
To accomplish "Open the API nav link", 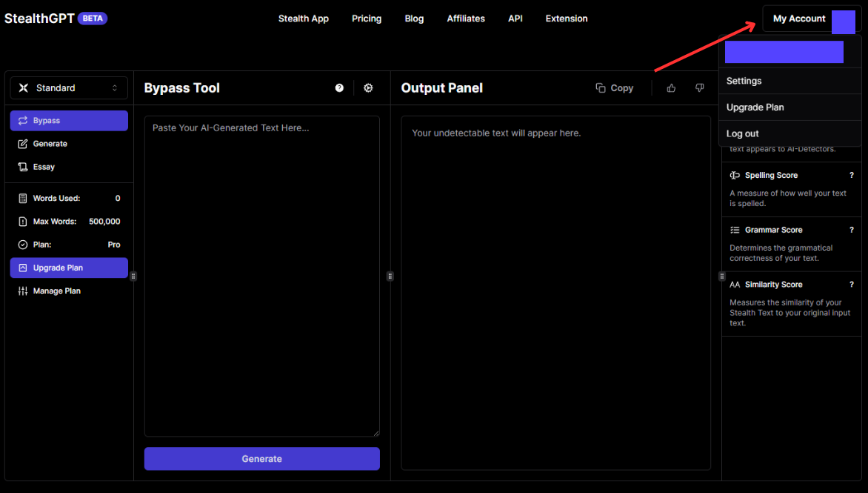I will click(x=515, y=19).
